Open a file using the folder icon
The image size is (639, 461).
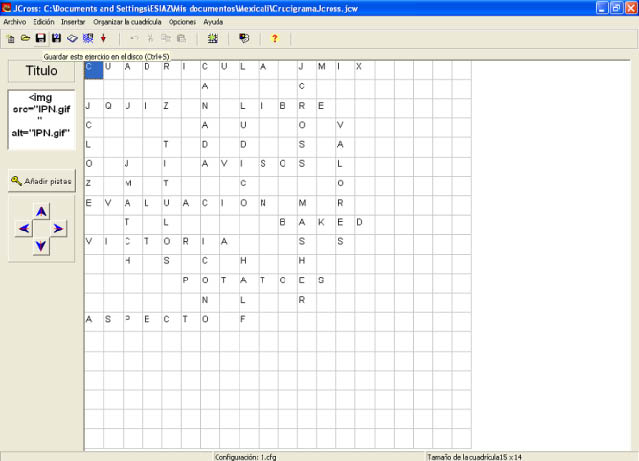click(26, 38)
